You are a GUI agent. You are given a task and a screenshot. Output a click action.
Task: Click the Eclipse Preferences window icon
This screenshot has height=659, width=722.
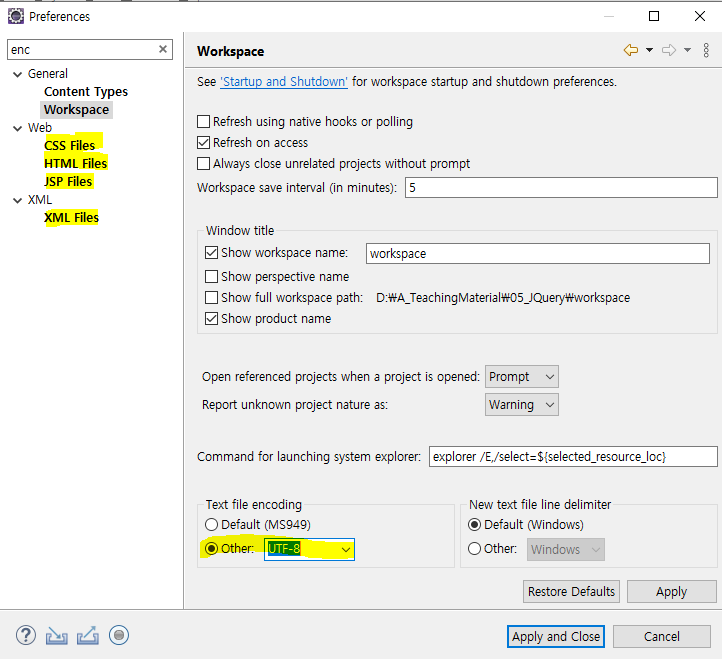tap(16, 16)
